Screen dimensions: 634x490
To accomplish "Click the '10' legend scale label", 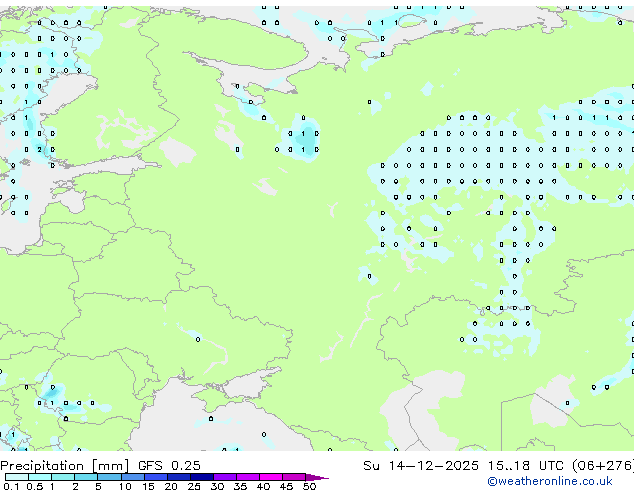I will (x=125, y=486).
